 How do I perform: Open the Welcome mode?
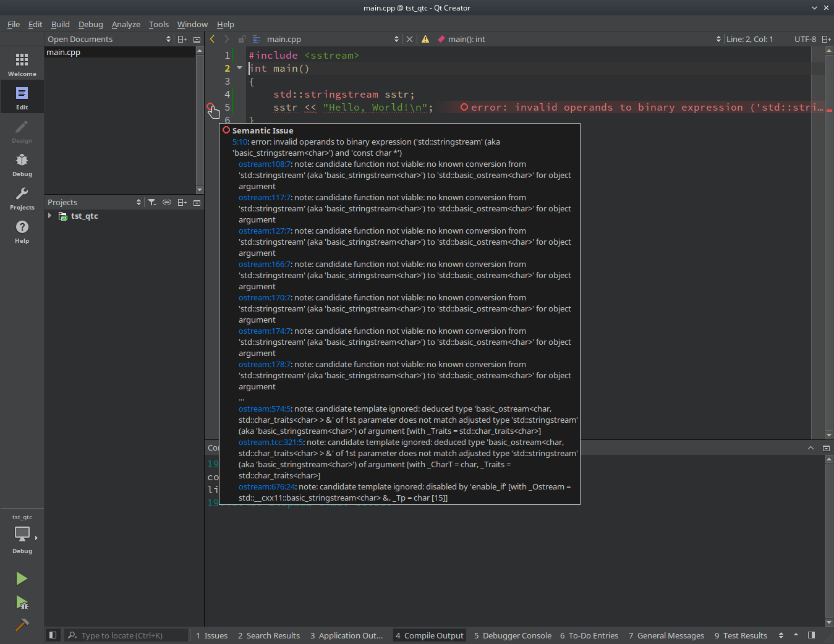click(x=22, y=64)
